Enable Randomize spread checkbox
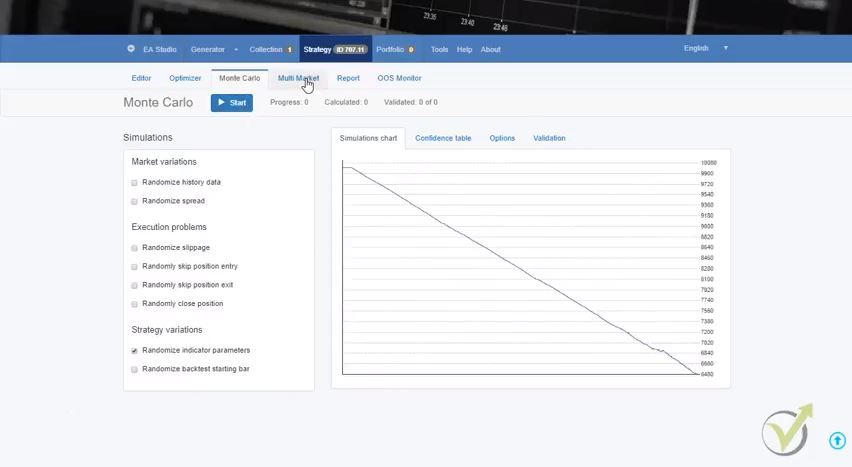Image resolution: width=852 pixels, height=467 pixels. click(134, 201)
